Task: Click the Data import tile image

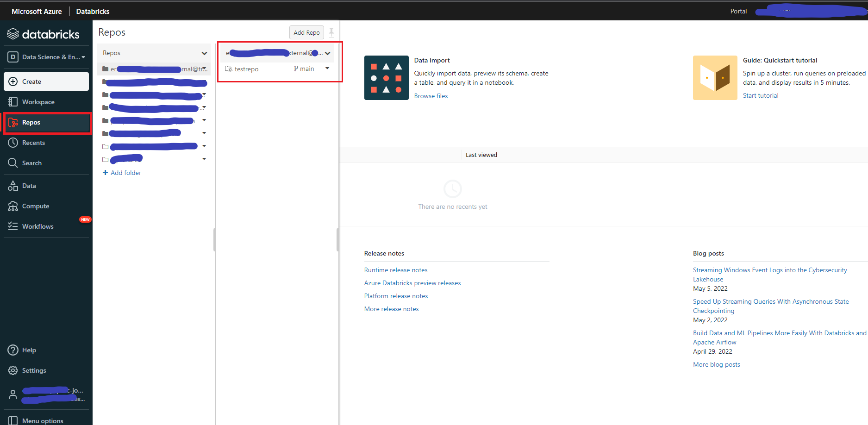Action: [386, 78]
